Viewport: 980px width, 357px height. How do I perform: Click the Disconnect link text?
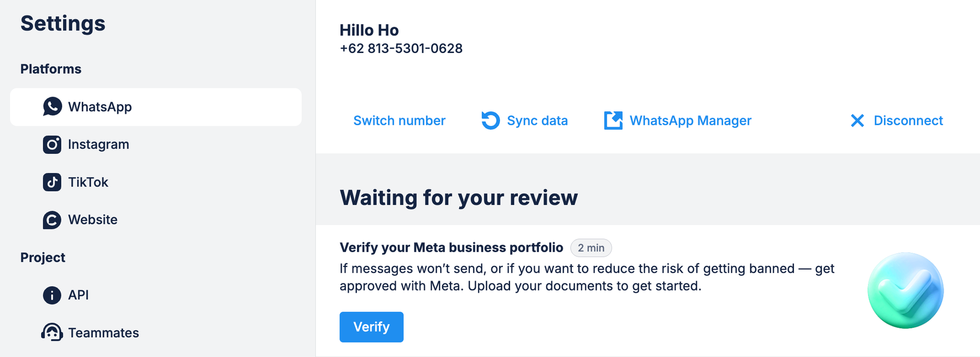(x=908, y=120)
